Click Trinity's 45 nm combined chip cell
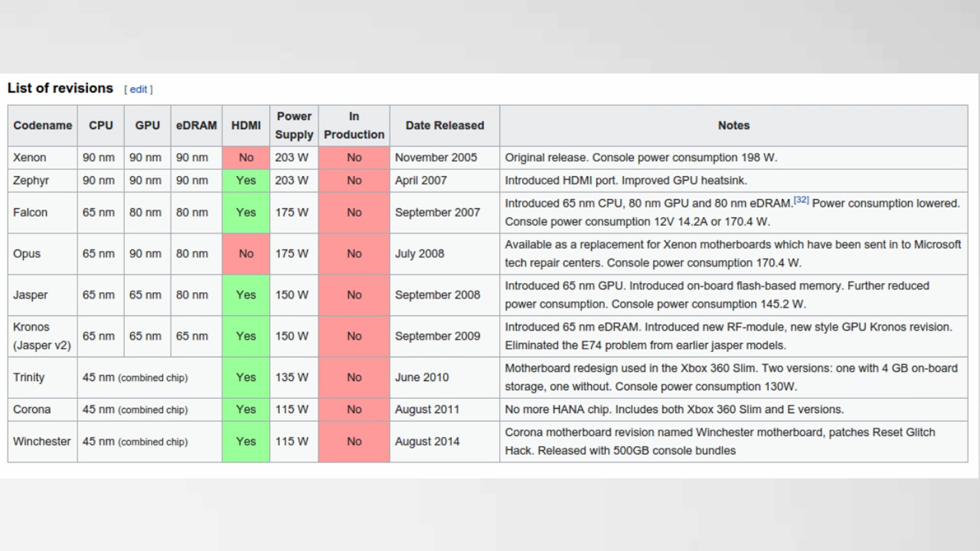This screenshot has width=980, height=551. coord(135,378)
